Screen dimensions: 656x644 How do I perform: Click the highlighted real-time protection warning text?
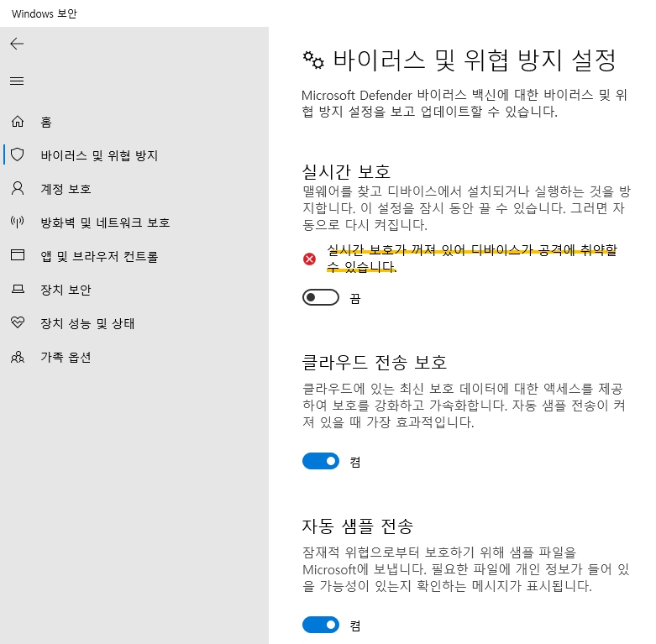(x=471, y=259)
